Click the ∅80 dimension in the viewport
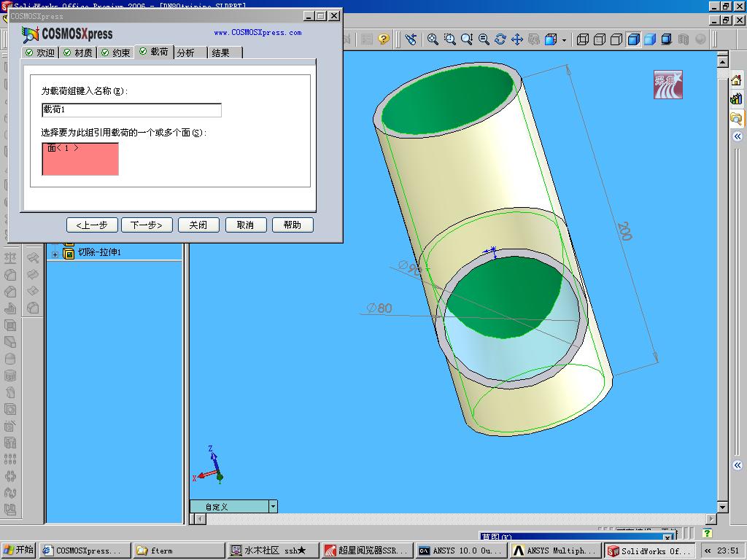The width and height of the screenshot is (747, 560). tap(379, 308)
